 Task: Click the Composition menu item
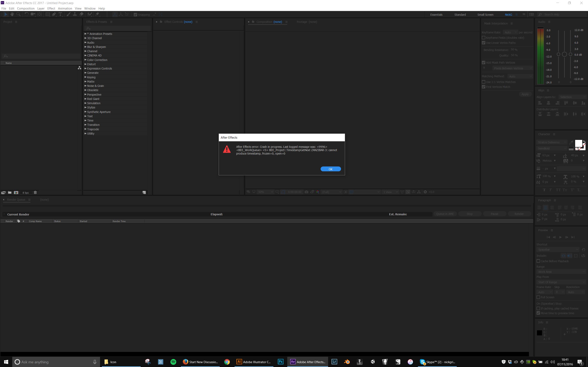click(25, 8)
